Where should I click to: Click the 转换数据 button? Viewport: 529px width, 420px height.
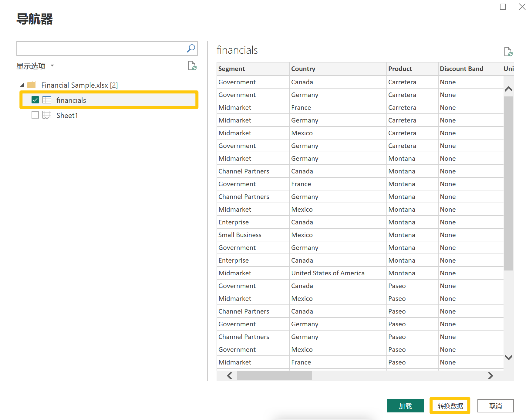pyautogui.click(x=450, y=406)
